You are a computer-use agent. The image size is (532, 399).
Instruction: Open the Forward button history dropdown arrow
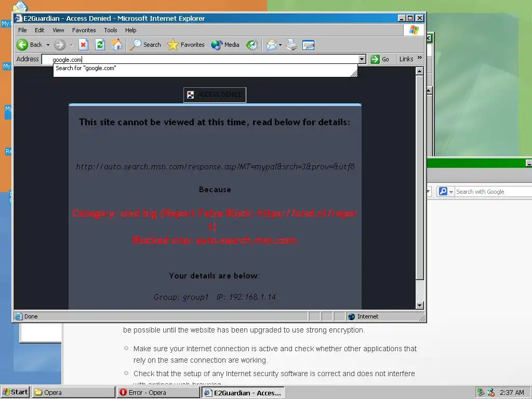71,45
